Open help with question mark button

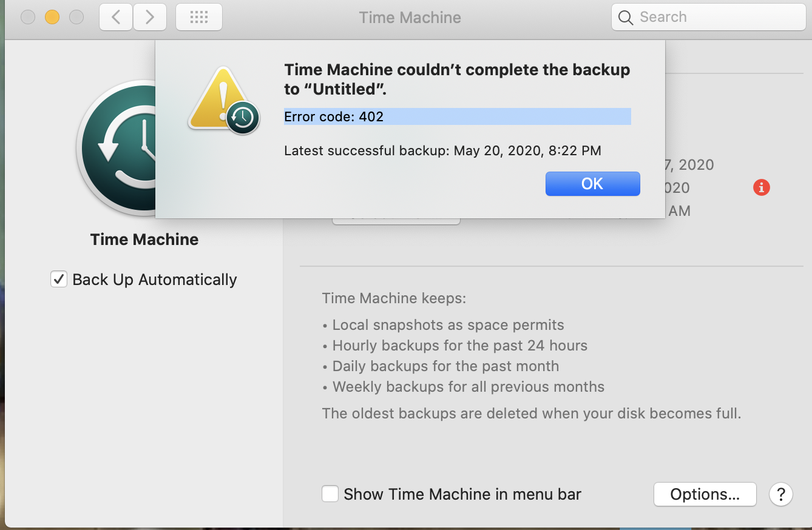(780, 494)
